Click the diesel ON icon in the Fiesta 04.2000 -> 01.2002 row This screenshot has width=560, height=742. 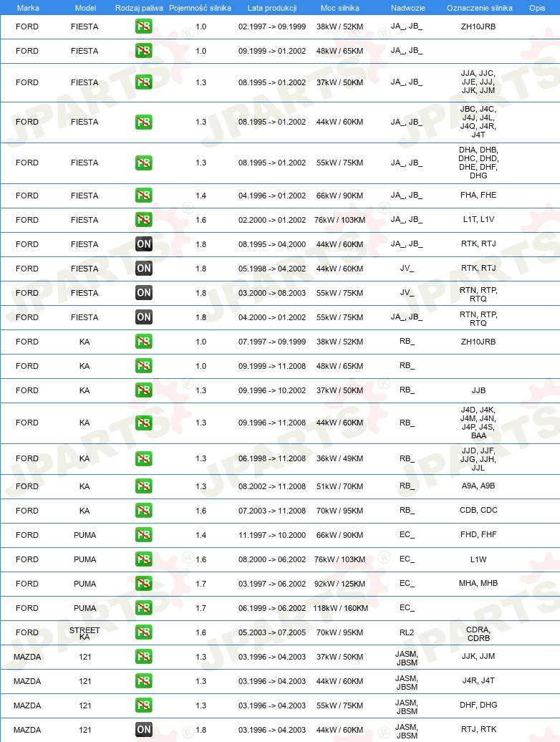pos(144,317)
